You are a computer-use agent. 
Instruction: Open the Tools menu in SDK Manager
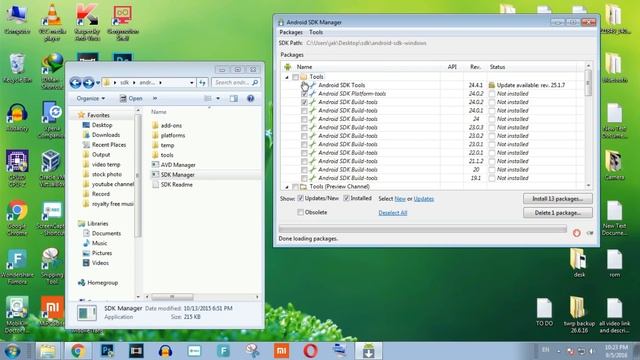click(x=316, y=32)
